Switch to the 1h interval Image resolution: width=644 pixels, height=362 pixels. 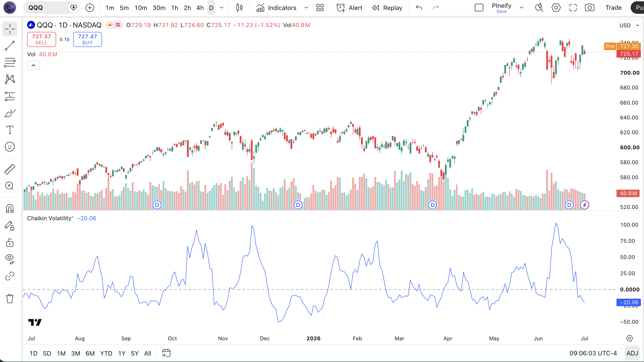(175, 8)
